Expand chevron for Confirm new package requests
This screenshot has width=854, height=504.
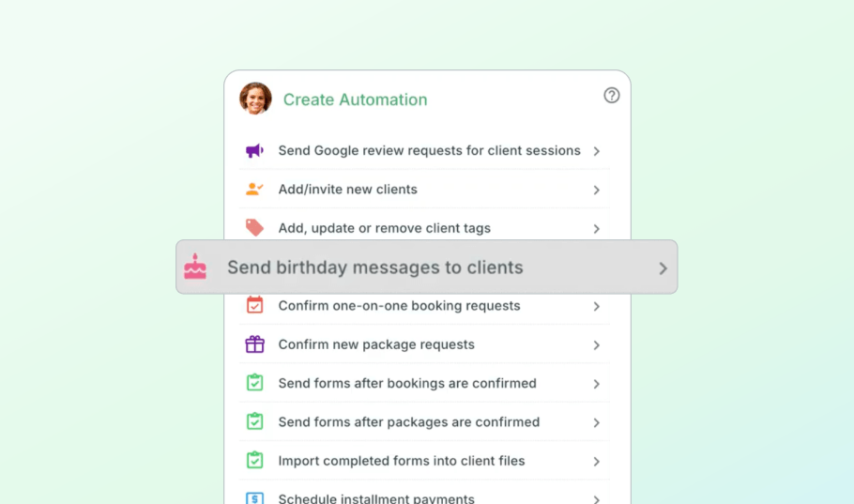click(596, 344)
